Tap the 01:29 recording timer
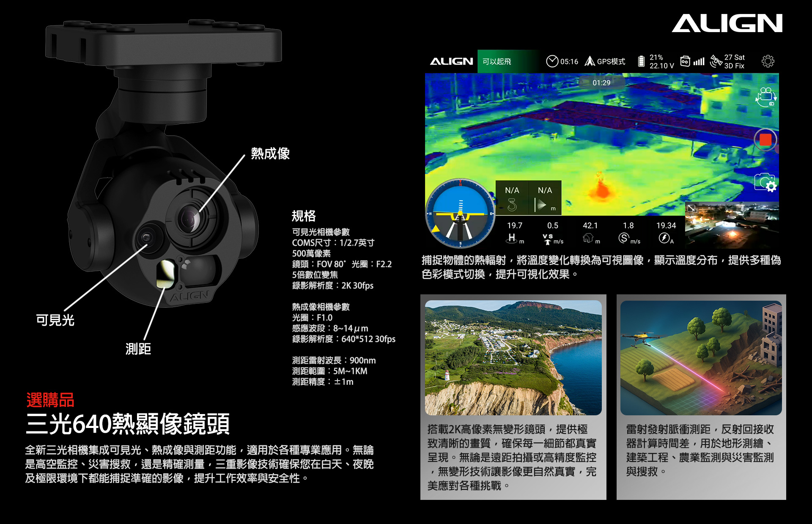 point(601,82)
